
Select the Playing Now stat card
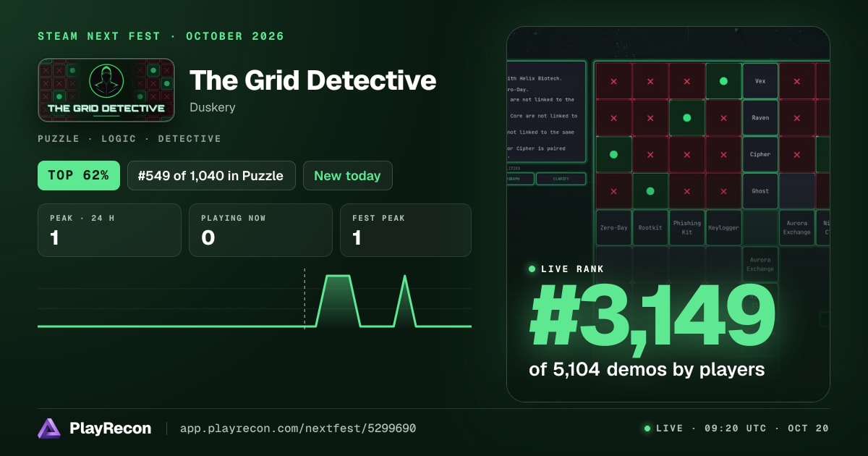coord(260,230)
